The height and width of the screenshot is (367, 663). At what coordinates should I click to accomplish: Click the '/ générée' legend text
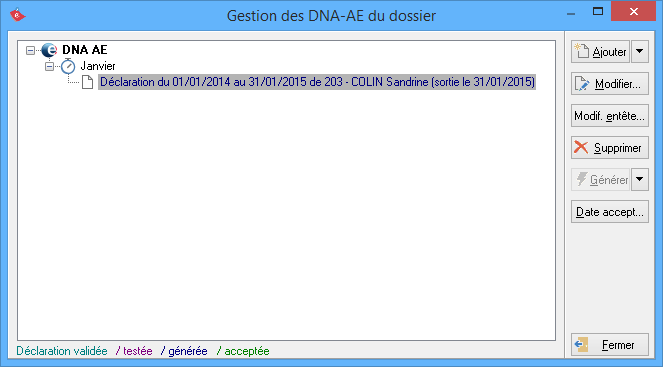click(184, 351)
